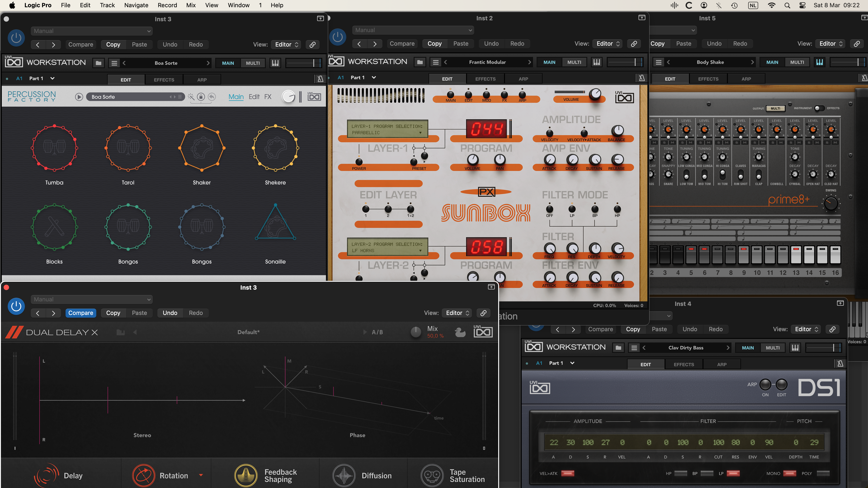
Task: Click the randomize dice icon in Percussion Factory
Action: pos(191,97)
